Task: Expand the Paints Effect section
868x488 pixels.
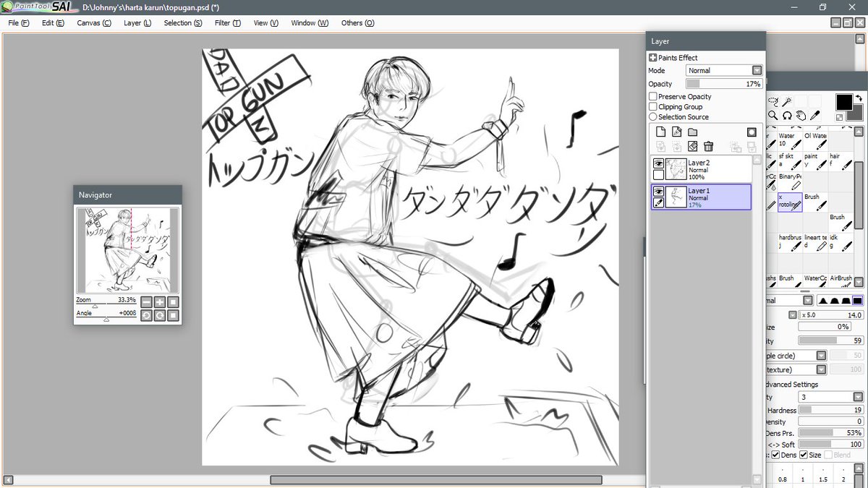Action: point(653,57)
